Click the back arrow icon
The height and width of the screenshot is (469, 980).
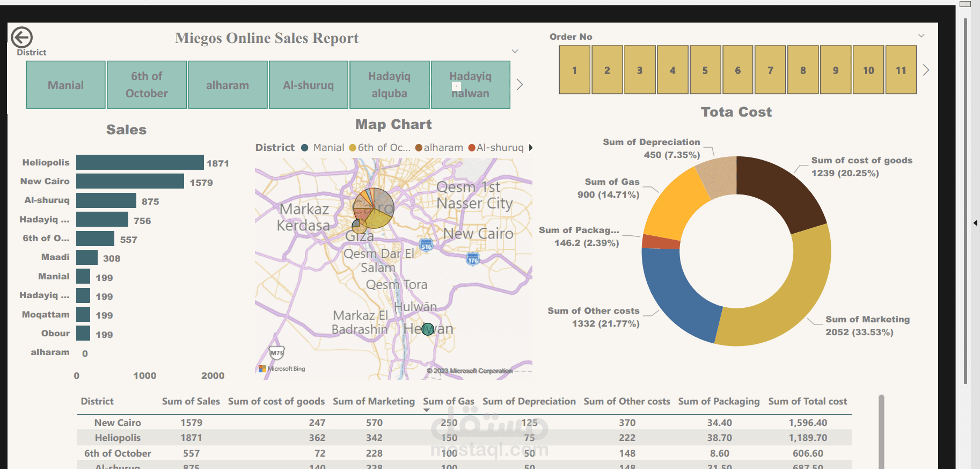coord(22,38)
